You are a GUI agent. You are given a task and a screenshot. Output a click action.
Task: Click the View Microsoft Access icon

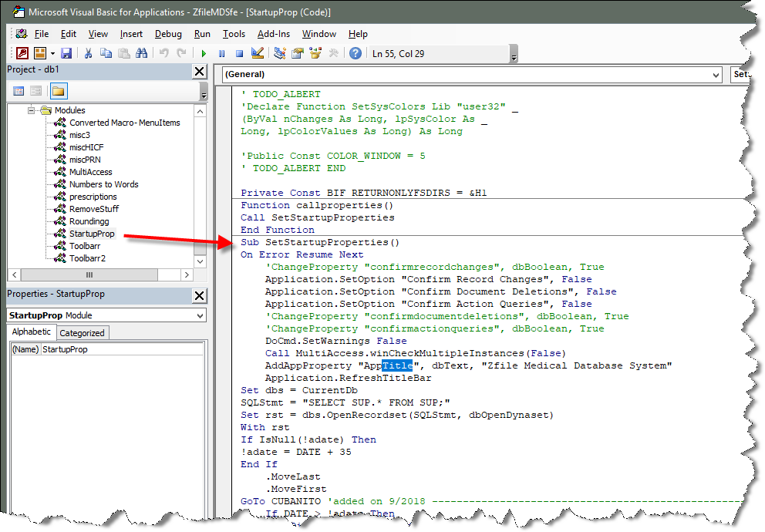click(22, 53)
